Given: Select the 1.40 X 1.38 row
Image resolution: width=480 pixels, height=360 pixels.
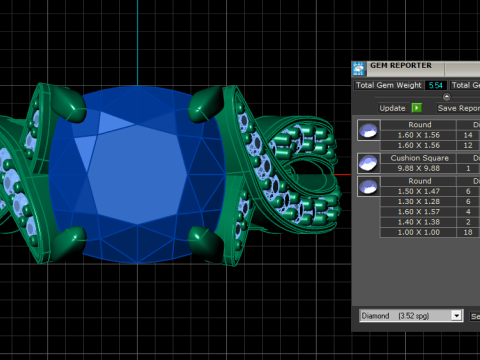Looking at the screenshot, I should pyautogui.click(x=430, y=222).
